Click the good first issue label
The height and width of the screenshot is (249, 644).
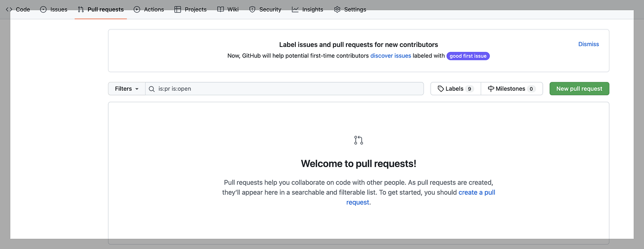[468, 56]
